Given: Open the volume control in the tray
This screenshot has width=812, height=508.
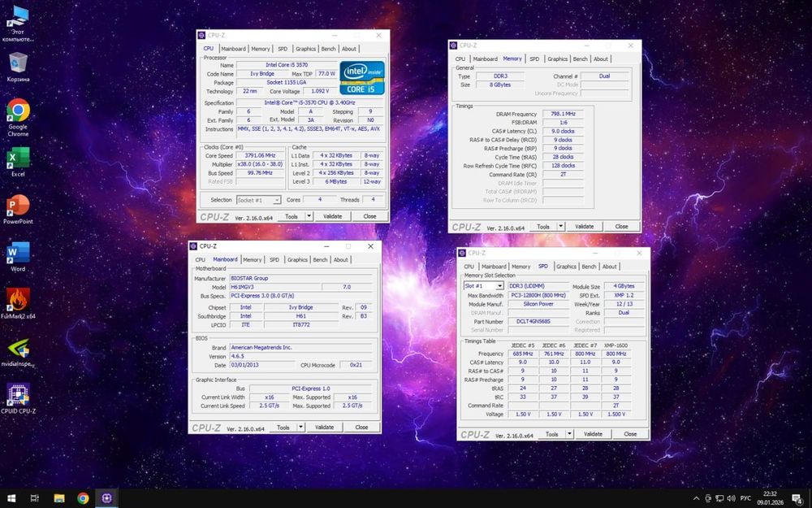Looking at the screenshot, I should click(732, 499).
